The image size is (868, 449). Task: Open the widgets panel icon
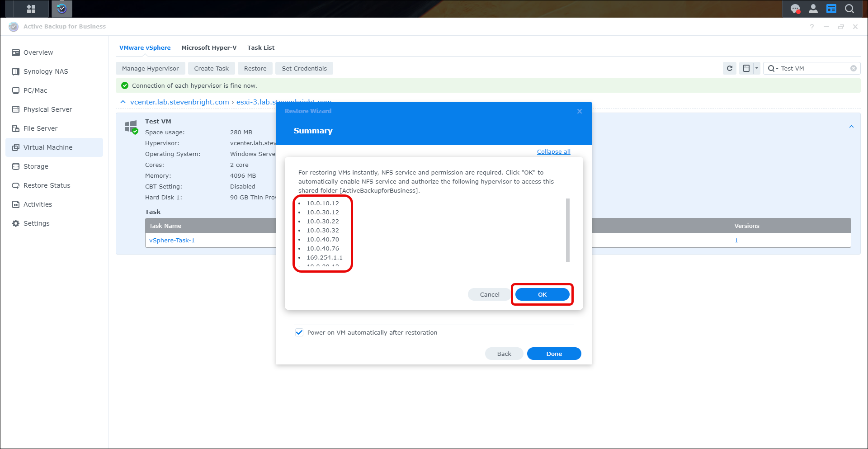tap(831, 9)
